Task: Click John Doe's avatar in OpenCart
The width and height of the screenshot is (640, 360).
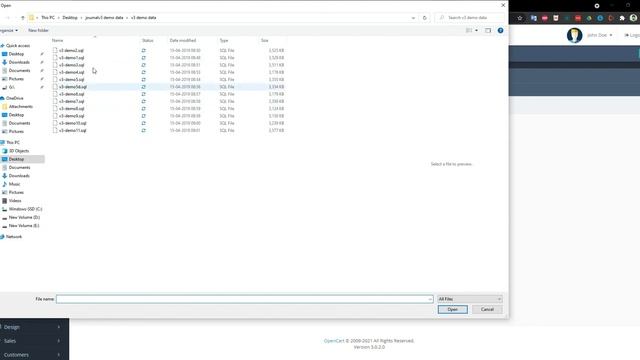Action: [574, 36]
